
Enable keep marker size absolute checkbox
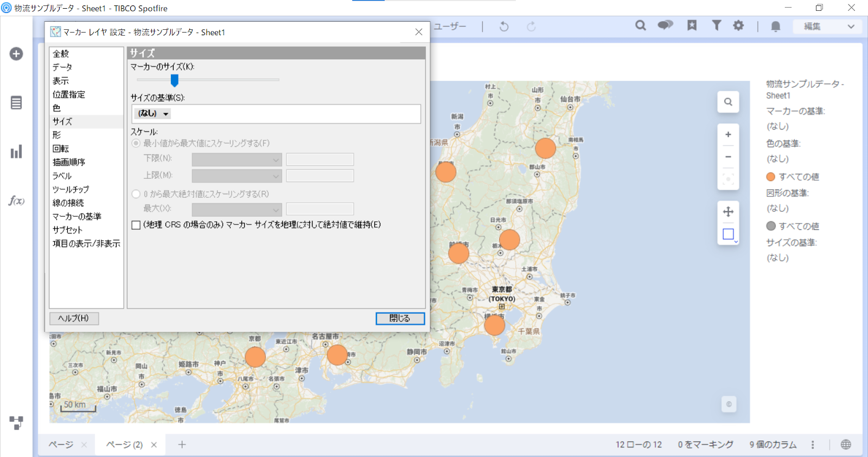coord(136,225)
